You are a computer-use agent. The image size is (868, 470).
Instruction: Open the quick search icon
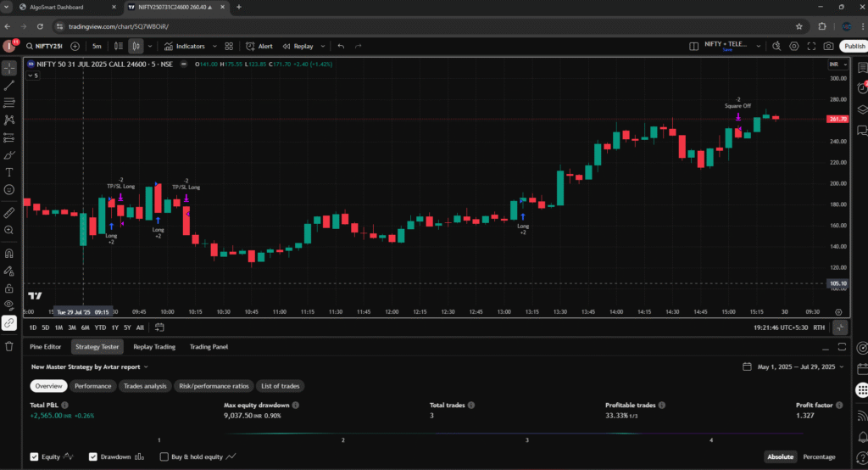pyautogui.click(x=776, y=46)
